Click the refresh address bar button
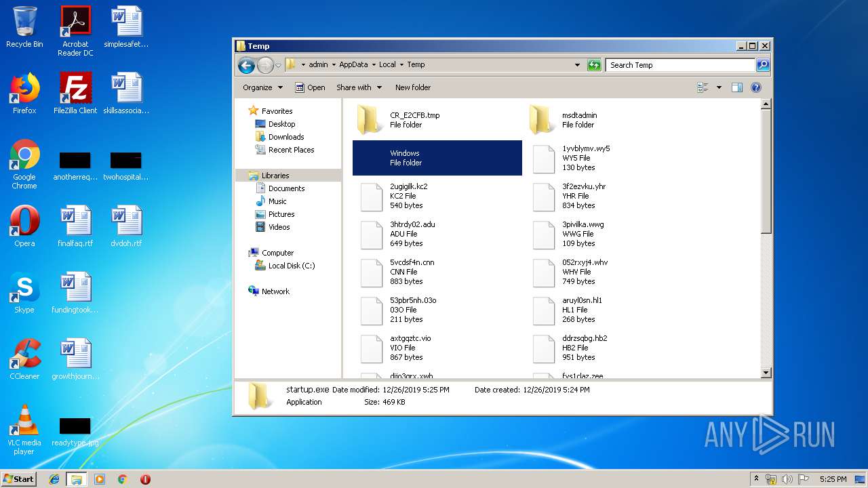The height and width of the screenshot is (488, 868). click(x=594, y=65)
